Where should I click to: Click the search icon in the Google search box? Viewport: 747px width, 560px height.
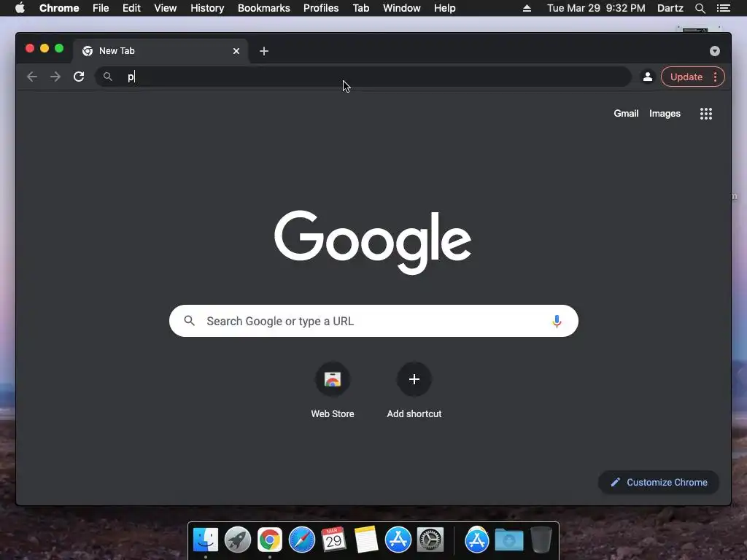[189, 321]
